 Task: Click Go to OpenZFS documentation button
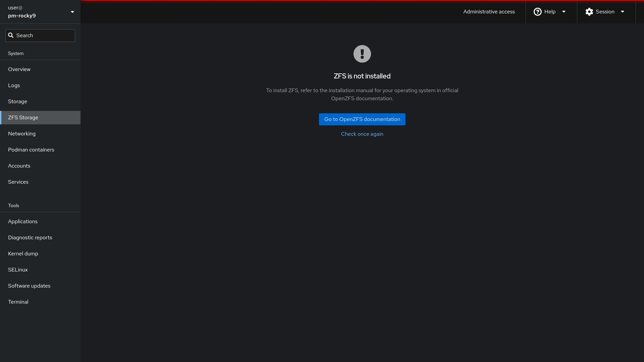[362, 119]
